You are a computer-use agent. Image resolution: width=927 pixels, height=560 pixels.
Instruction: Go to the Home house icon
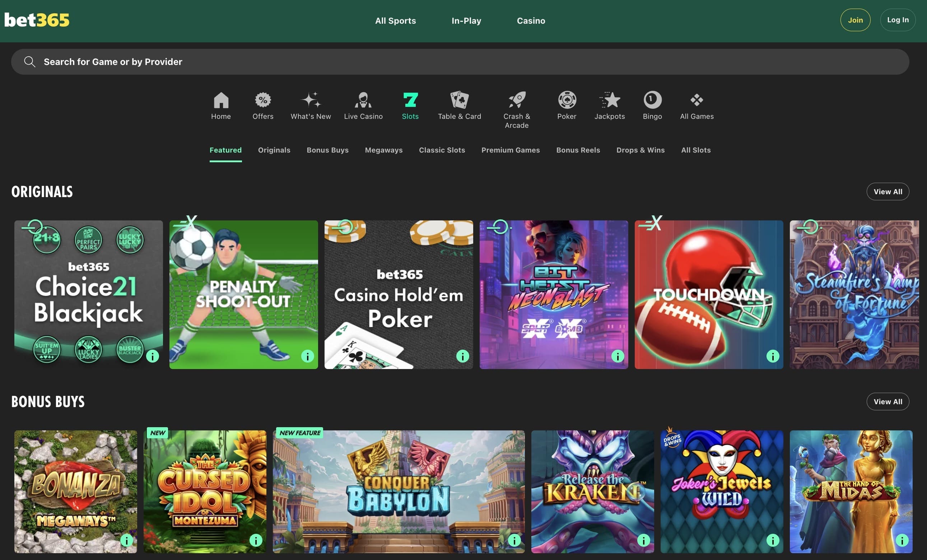click(221, 100)
